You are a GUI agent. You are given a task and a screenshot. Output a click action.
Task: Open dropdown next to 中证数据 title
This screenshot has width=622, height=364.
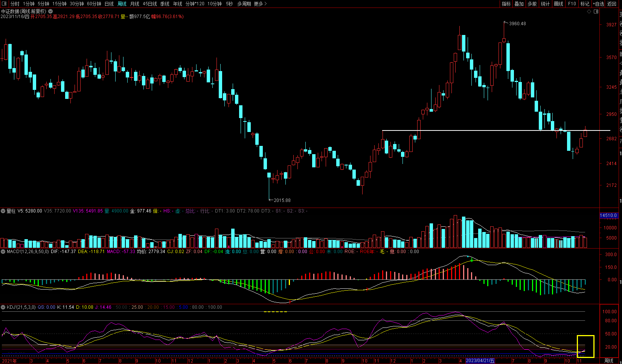tap(50, 12)
